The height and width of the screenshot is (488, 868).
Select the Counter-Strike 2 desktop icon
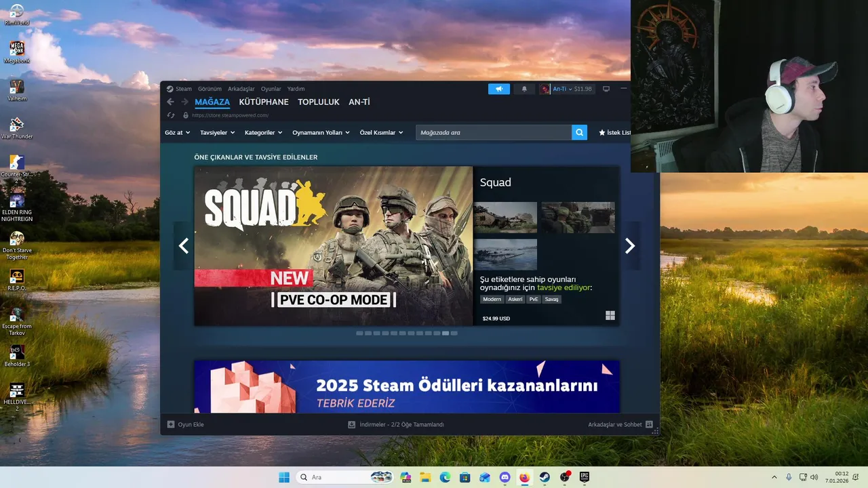pos(17,169)
